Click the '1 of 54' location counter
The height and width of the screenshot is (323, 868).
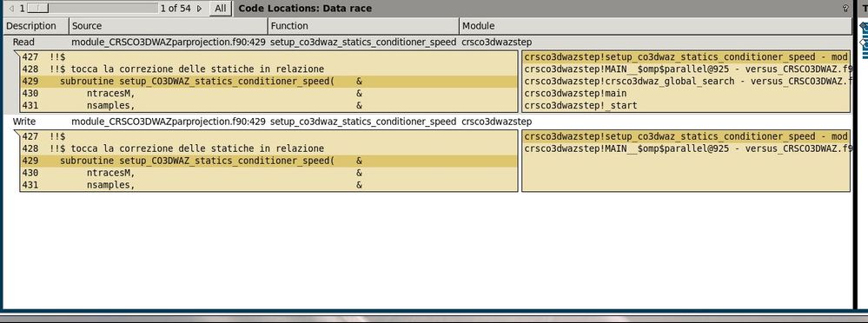[x=176, y=9]
